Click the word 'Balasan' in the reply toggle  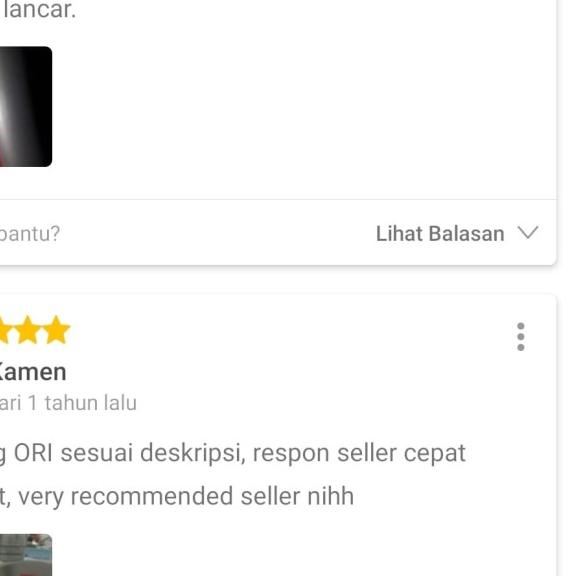tap(466, 234)
